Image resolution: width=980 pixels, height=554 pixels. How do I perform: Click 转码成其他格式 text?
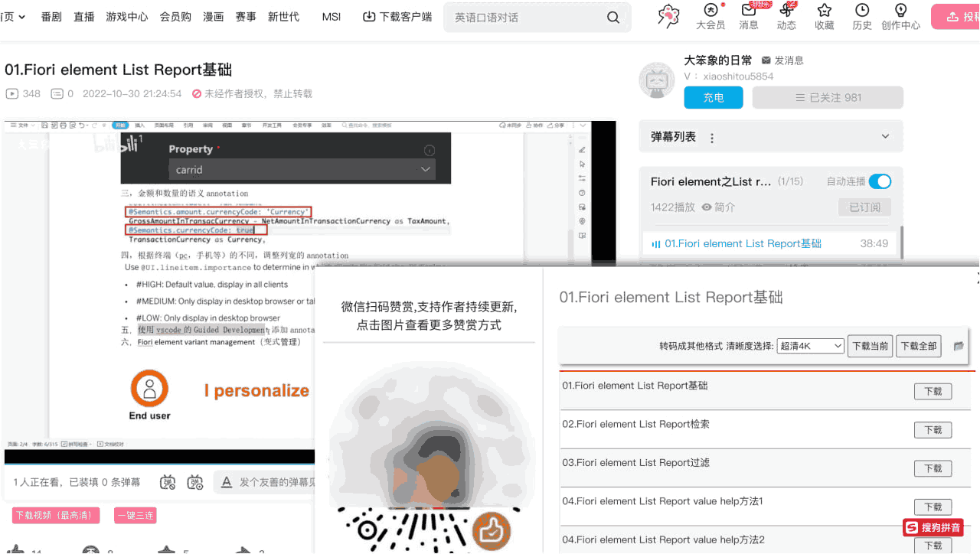[691, 346]
